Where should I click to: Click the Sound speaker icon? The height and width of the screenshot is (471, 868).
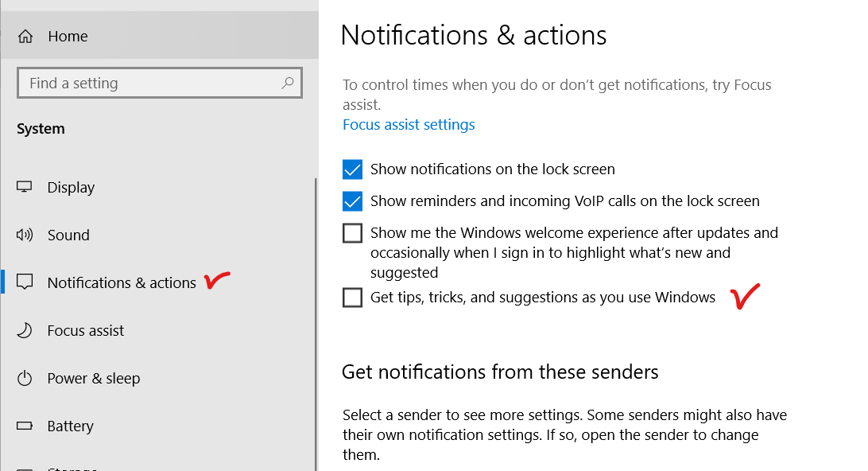[x=25, y=235]
